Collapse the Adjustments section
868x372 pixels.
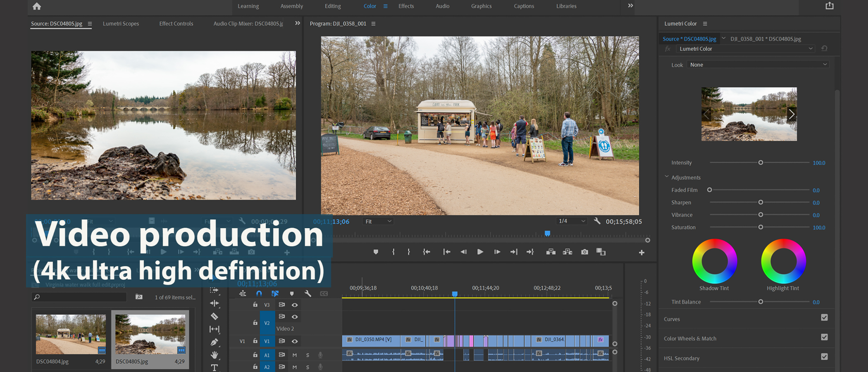point(666,177)
